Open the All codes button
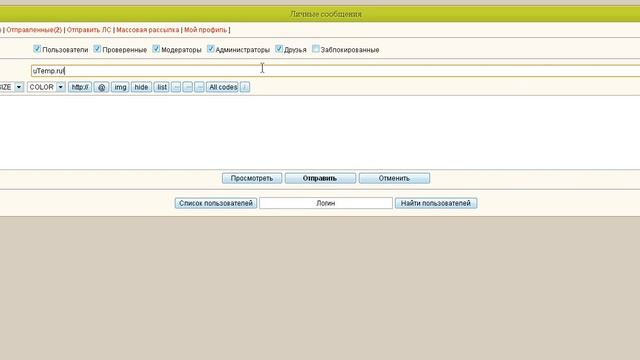640x360 pixels. 222,87
